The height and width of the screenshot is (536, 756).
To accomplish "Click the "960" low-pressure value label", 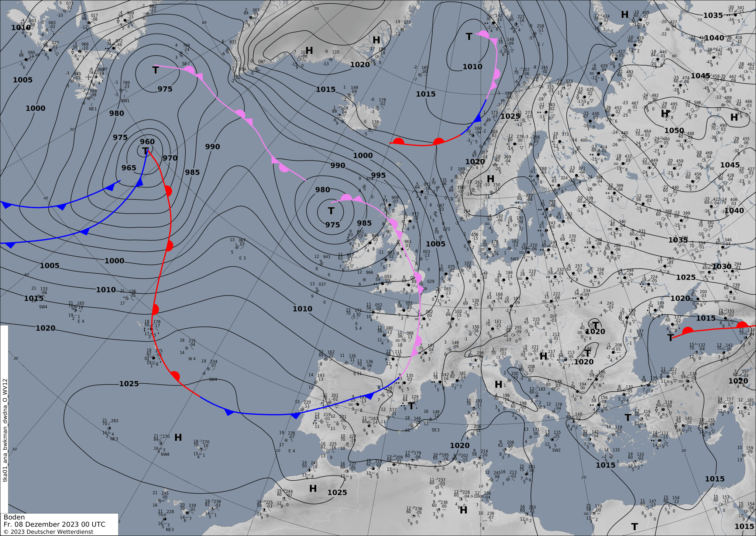I will pyautogui.click(x=147, y=142).
